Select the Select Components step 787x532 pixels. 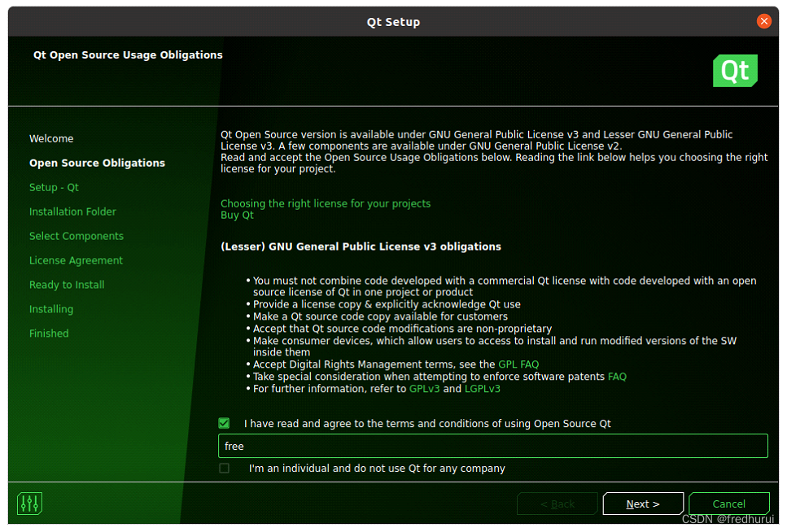coord(77,236)
